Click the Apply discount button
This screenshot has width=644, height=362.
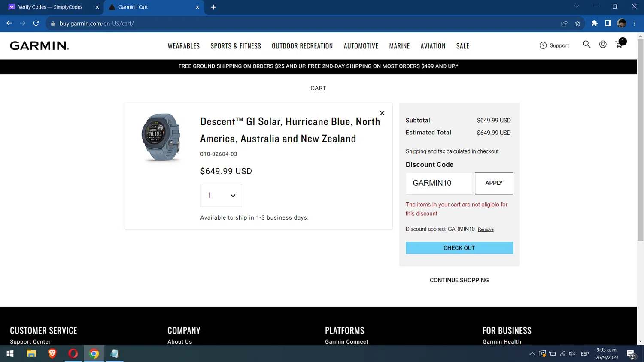(494, 183)
